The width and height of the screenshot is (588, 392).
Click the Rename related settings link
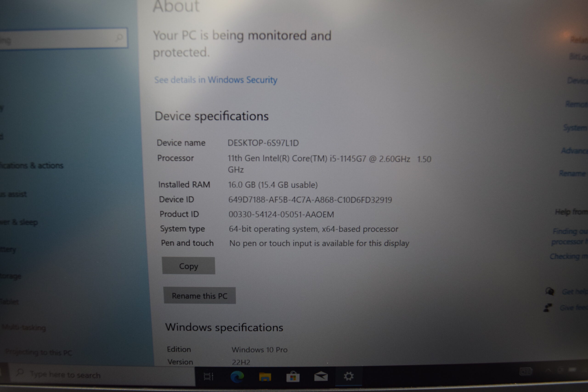[573, 173]
